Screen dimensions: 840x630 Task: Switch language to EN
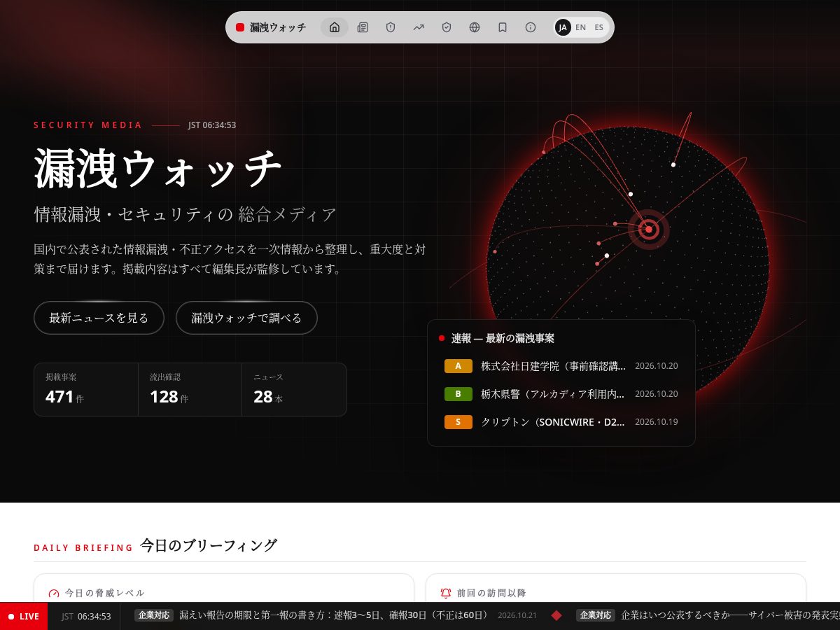click(x=581, y=27)
